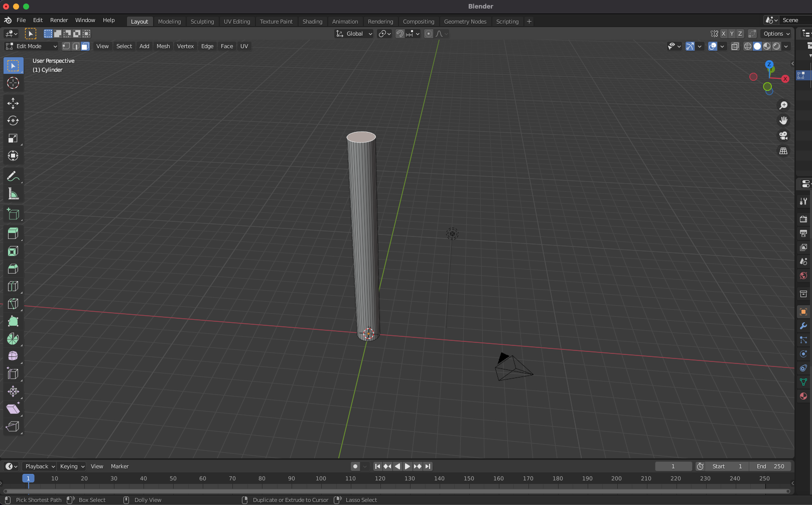Switch perspective/orthographic grid icon
The width and height of the screenshot is (812, 505).
tap(783, 151)
